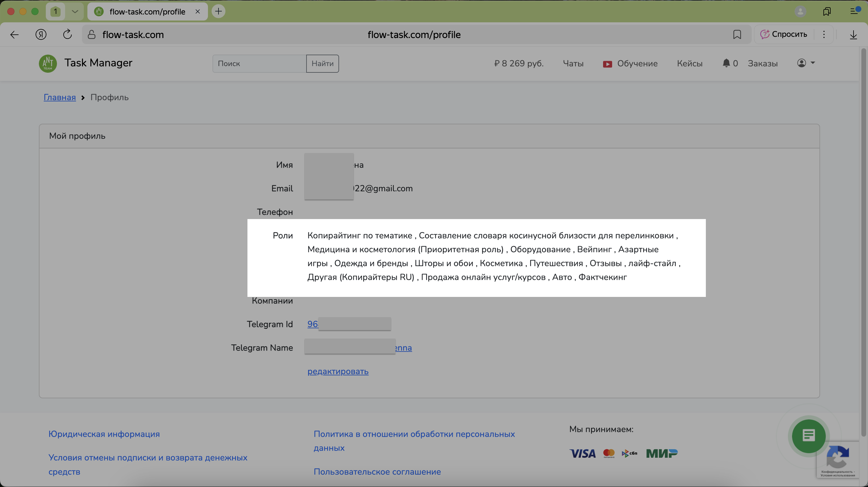Open the Главная breadcrumb link
Screen dimensions: 868x487
click(60, 97)
